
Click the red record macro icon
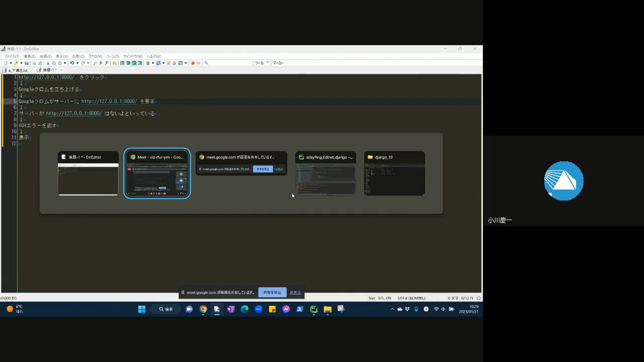(x=193, y=63)
